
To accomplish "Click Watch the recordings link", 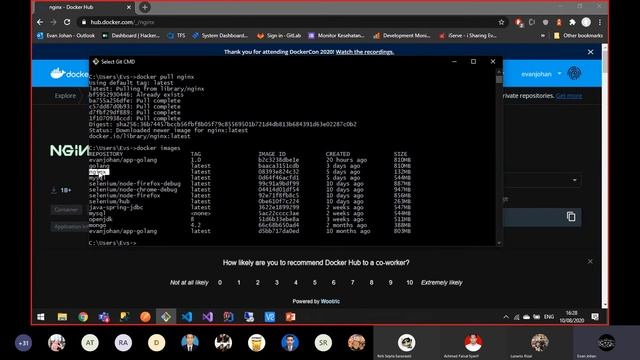I will 364,52.
